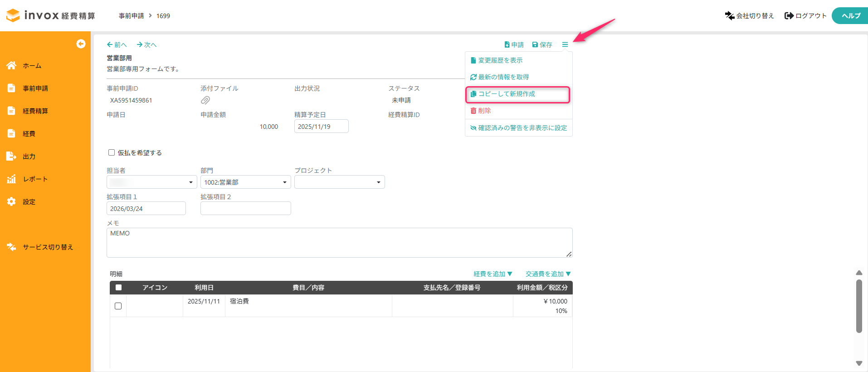Click the ログアウト link
Viewport: 868px width, 372px height.
point(805,16)
